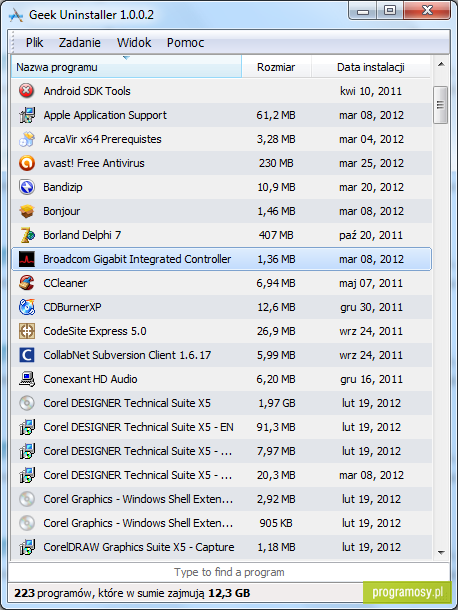The width and height of the screenshot is (458, 610).
Task: Select the 'Bandizip' name text
Action: point(63,187)
